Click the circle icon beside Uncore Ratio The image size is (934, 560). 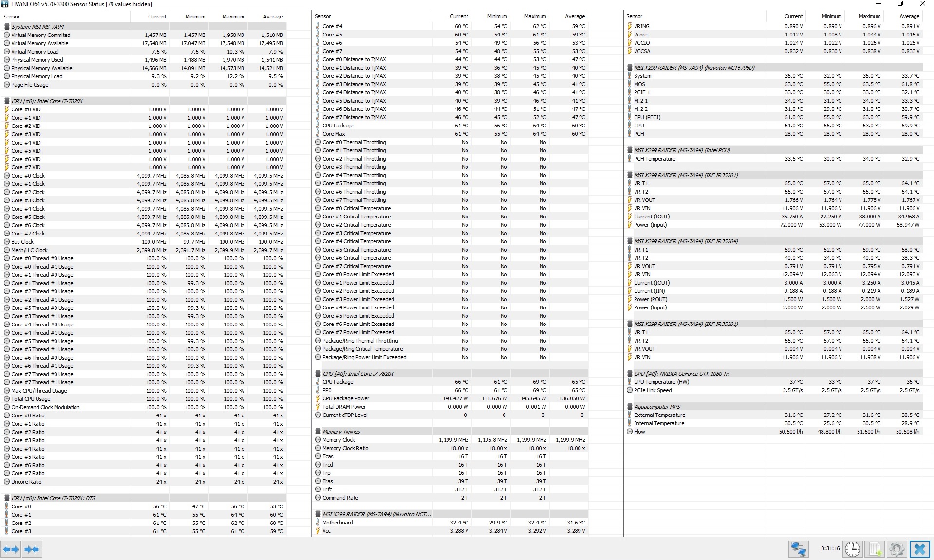pyautogui.click(x=7, y=482)
